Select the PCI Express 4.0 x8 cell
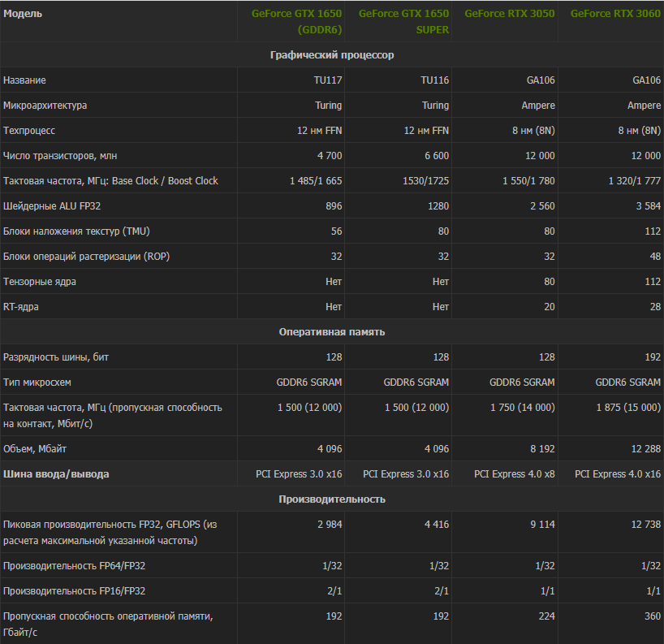 [x=515, y=474]
